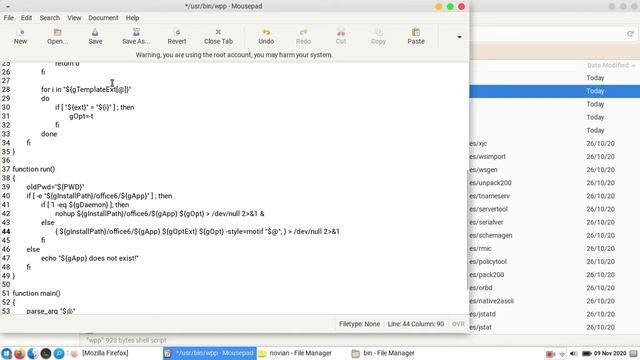Click the 'parse_arg "$@"' line
640x360 pixels.
point(51,311)
